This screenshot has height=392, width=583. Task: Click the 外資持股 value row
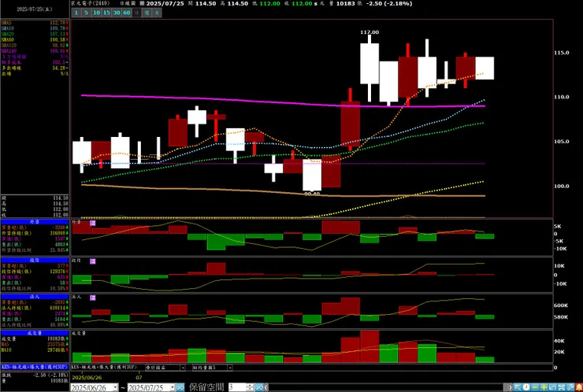tap(35, 233)
